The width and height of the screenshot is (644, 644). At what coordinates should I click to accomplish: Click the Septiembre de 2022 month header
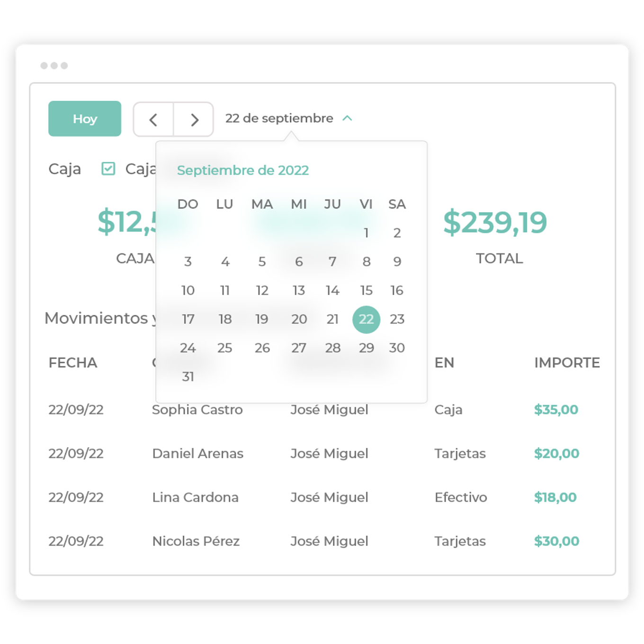pos(243,170)
